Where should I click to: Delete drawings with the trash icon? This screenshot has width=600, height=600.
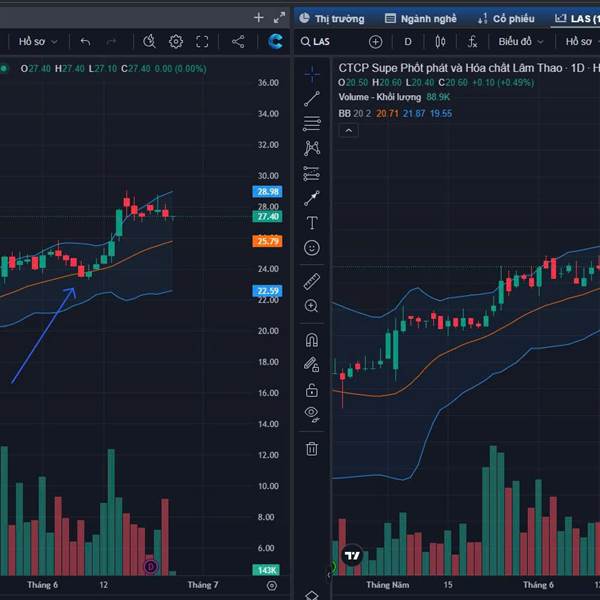(312, 448)
